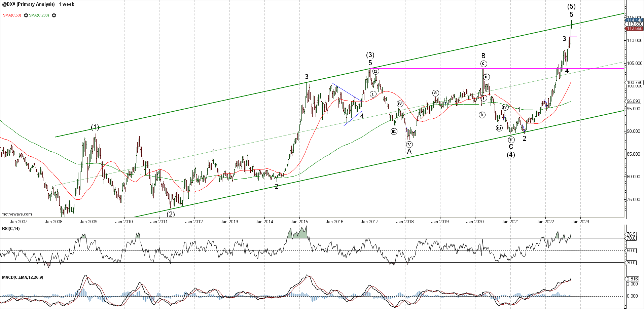Viewport: 644px width, 309px height.
Task: Click the 113.660 last price tag
Action: [634, 24]
